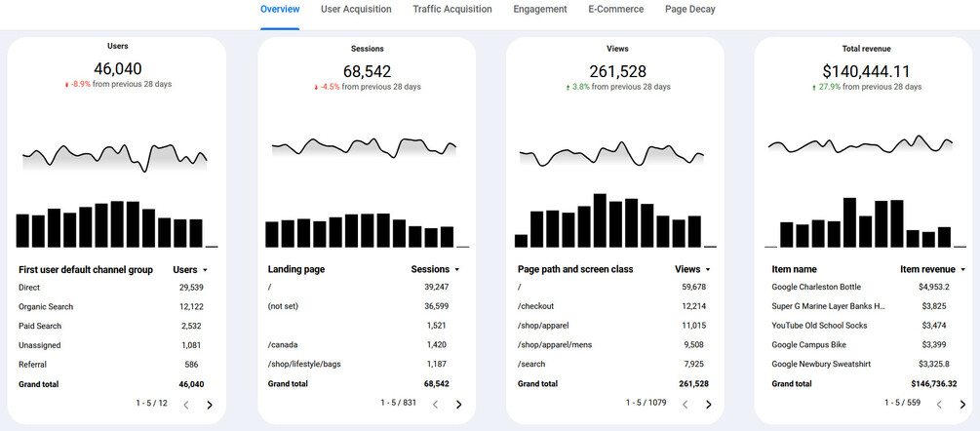Click the 59,678 views value

(694, 287)
